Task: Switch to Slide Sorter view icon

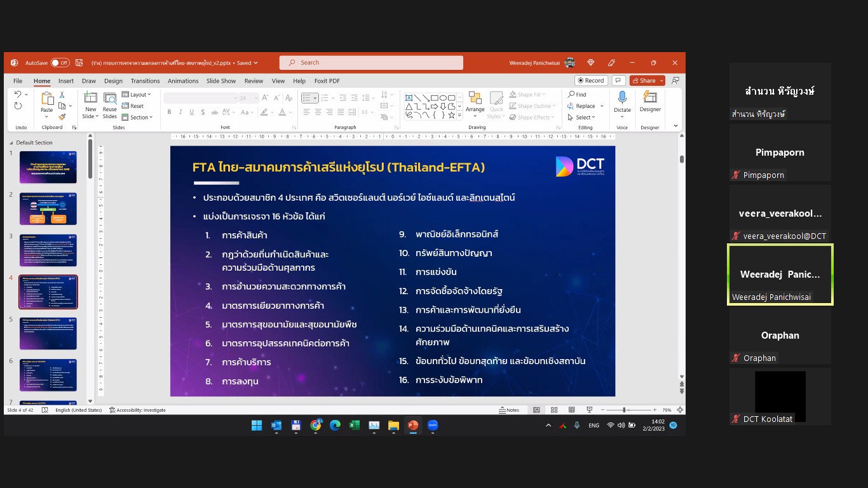Action: tap(554, 410)
